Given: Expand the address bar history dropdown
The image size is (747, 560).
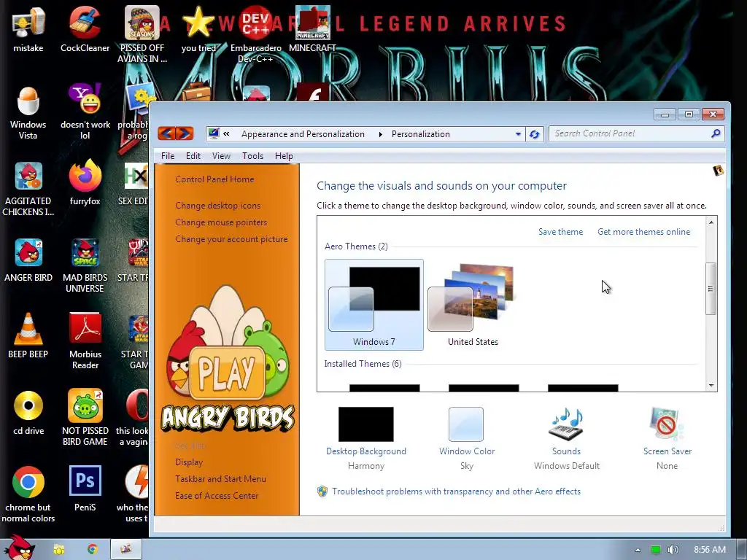Looking at the screenshot, I should pyautogui.click(x=519, y=134).
